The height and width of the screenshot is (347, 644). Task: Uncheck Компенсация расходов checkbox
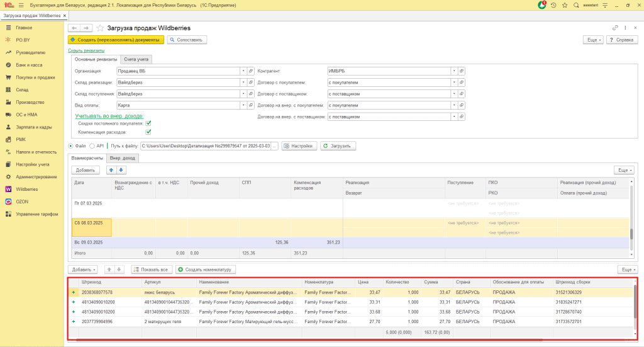148,132
